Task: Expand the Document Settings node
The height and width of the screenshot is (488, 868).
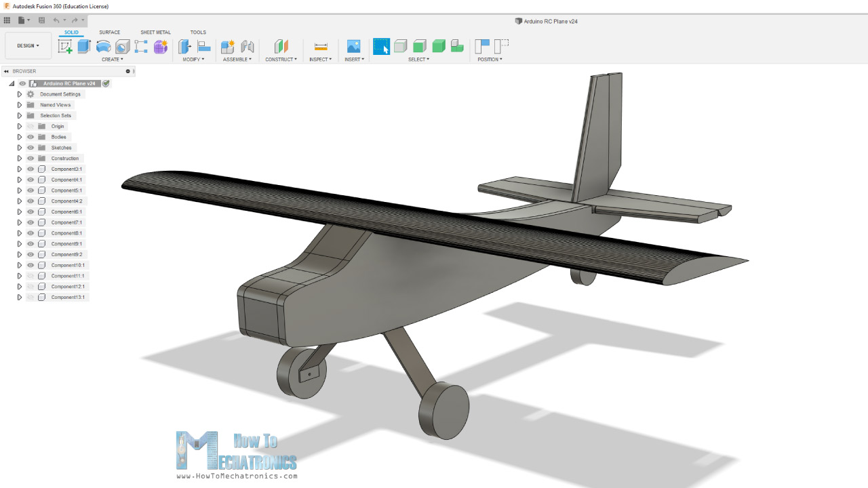Action: click(x=20, y=94)
